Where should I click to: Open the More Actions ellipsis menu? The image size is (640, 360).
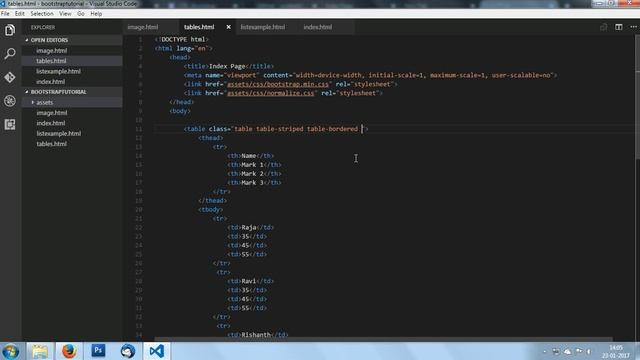coord(633,27)
